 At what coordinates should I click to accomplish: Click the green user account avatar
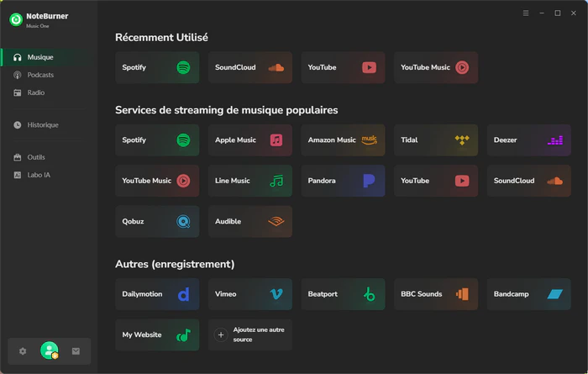[x=49, y=350]
